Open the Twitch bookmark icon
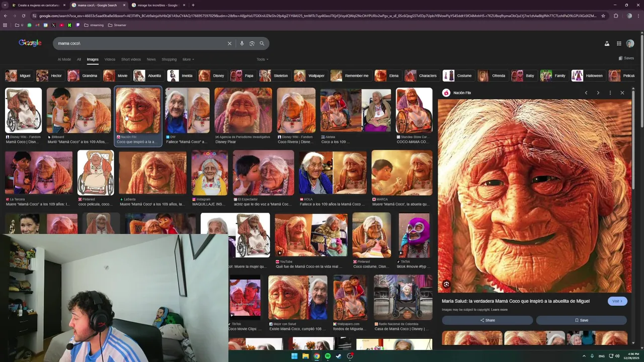The image size is (644, 362). coord(77,25)
